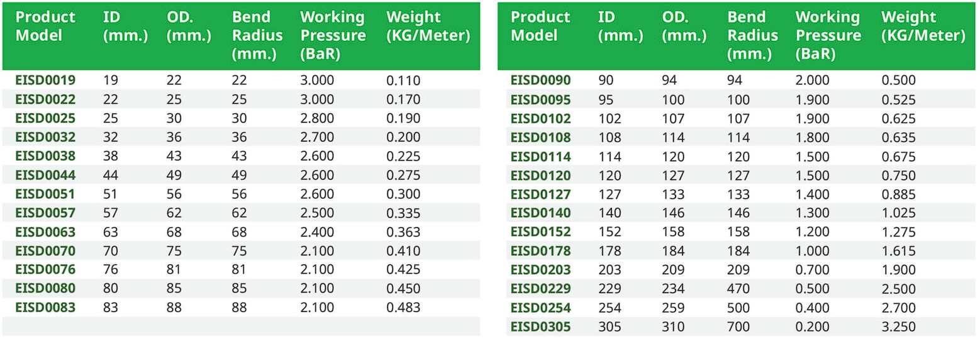
Task: Click the left table's Product Model header
Action: click(x=45, y=26)
